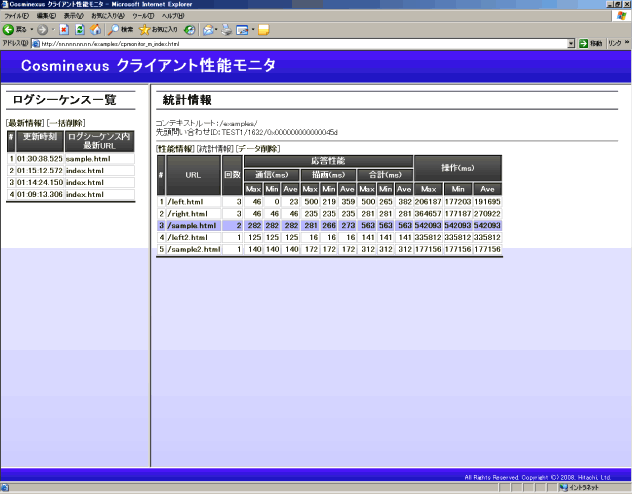Select the /sample.html row in statistics table
The image size is (632, 494).
[x=194, y=225]
